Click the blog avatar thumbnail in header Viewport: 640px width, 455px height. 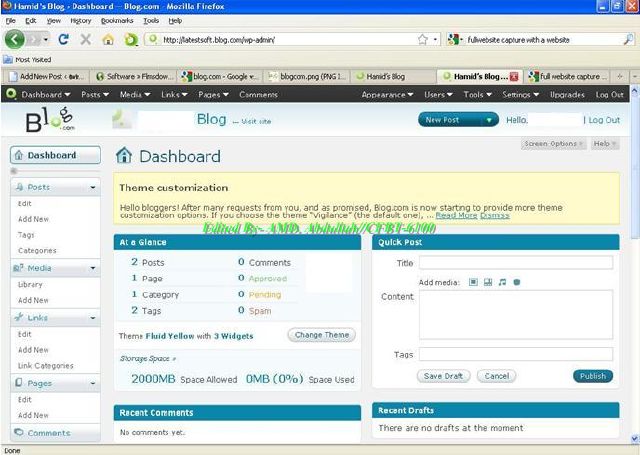point(122,119)
